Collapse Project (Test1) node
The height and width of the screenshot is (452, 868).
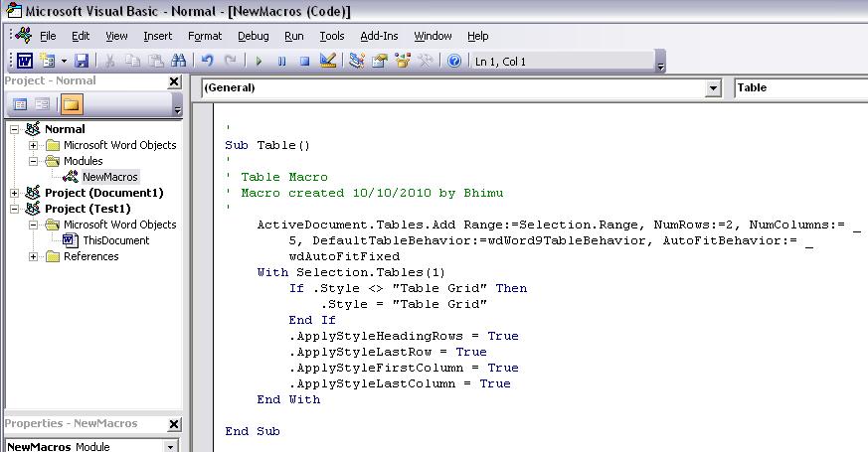coord(14,210)
